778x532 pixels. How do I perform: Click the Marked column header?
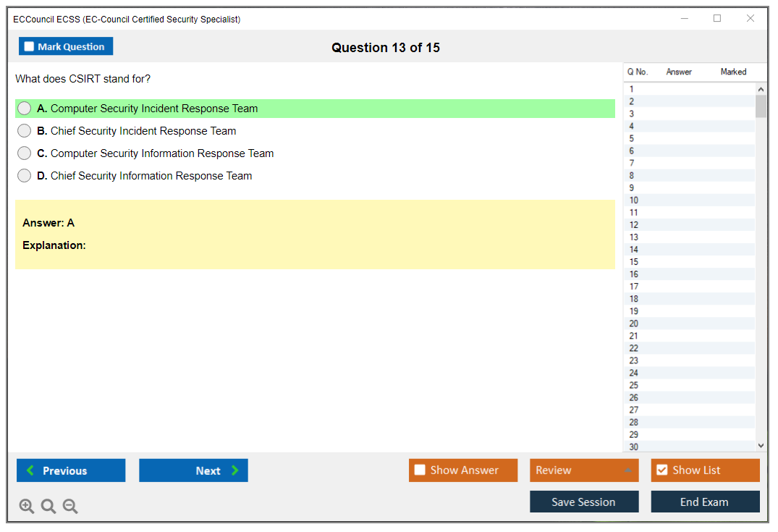pyautogui.click(x=733, y=72)
